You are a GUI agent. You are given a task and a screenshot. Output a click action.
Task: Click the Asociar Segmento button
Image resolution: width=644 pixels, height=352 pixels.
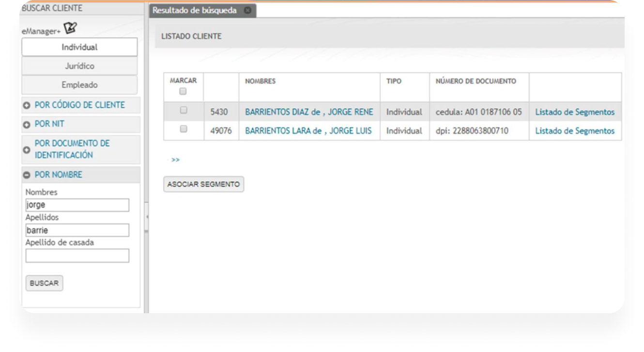coord(203,184)
